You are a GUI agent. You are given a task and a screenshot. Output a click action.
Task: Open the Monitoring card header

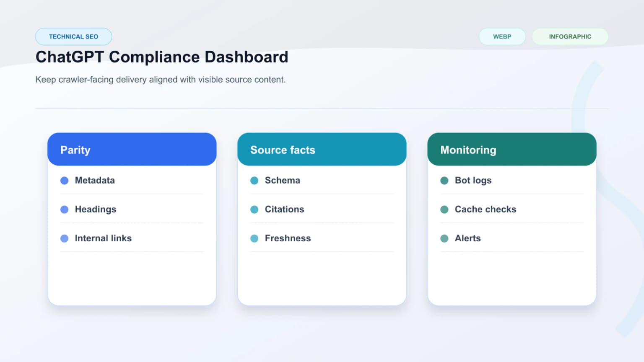tap(512, 150)
